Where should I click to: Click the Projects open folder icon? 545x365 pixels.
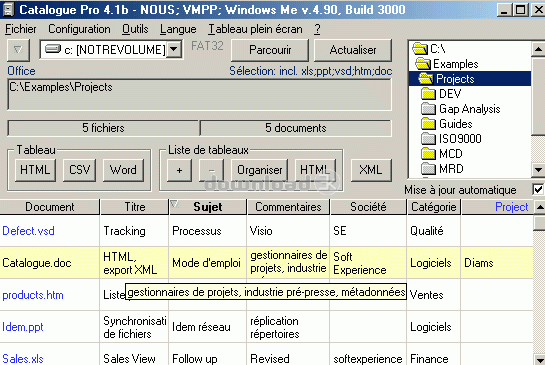pyautogui.click(x=426, y=79)
